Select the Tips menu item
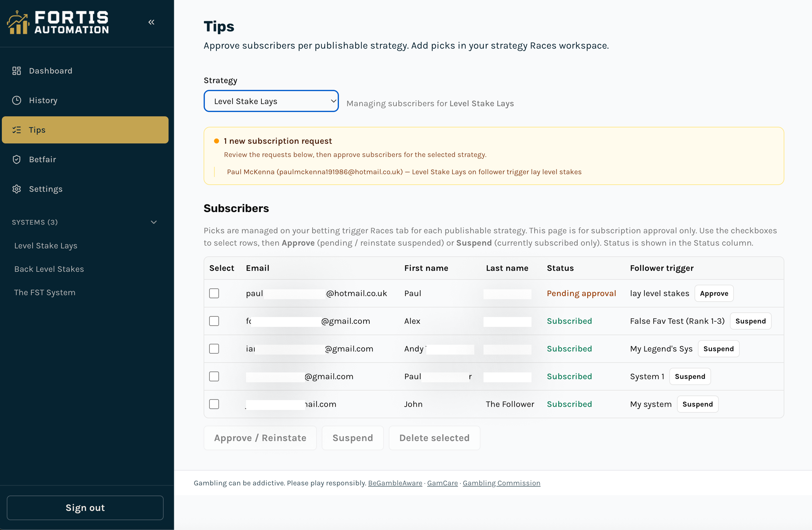Viewport: 812px width, 530px height. 85,130
